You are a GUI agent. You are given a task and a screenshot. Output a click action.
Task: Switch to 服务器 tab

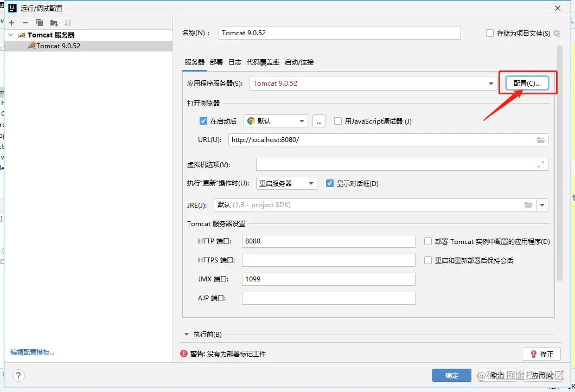coord(194,62)
